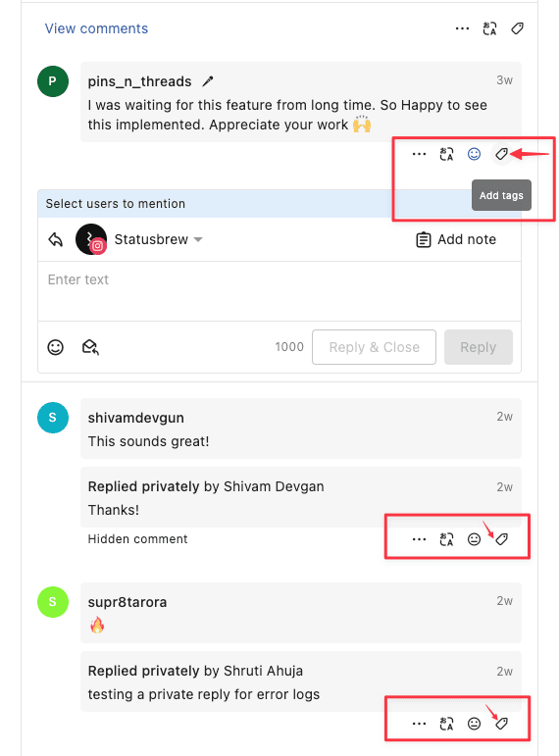Click the Reply button
The height and width of the screenshot is (756, 559).
tap(478, 347)
